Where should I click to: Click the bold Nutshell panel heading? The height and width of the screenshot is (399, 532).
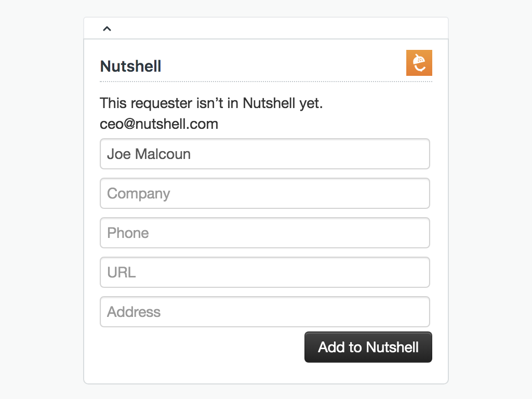coord(130,66)
